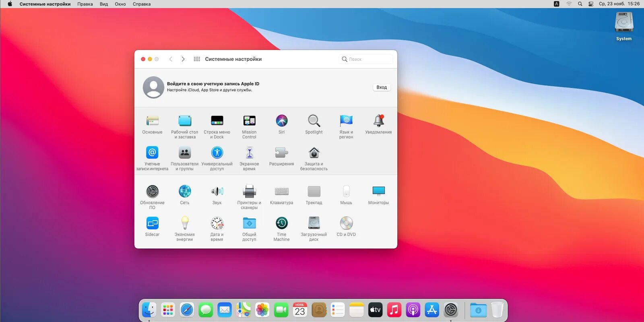644x322 pixels.
Task: Open Мышь settings
Action: [x=346, y=195]
